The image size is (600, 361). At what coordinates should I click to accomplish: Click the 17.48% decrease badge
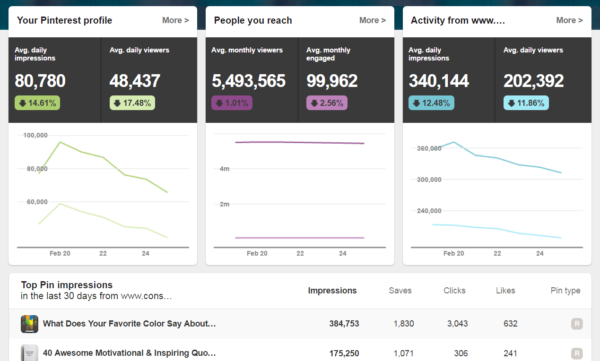pos(132,103)
